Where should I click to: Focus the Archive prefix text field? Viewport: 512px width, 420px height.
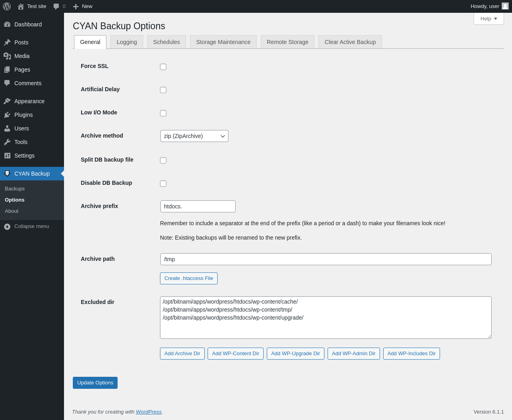point(198,206)
